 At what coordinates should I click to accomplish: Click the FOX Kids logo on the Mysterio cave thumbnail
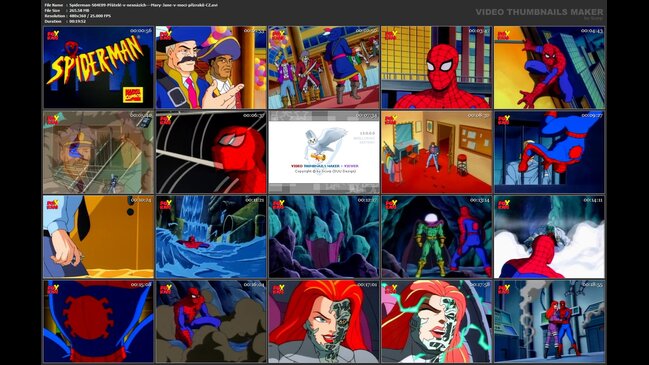pos(391,204)
